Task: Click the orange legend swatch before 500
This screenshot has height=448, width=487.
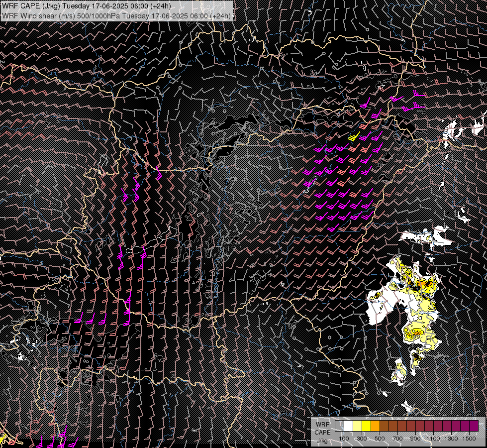Action: (375, 426)
